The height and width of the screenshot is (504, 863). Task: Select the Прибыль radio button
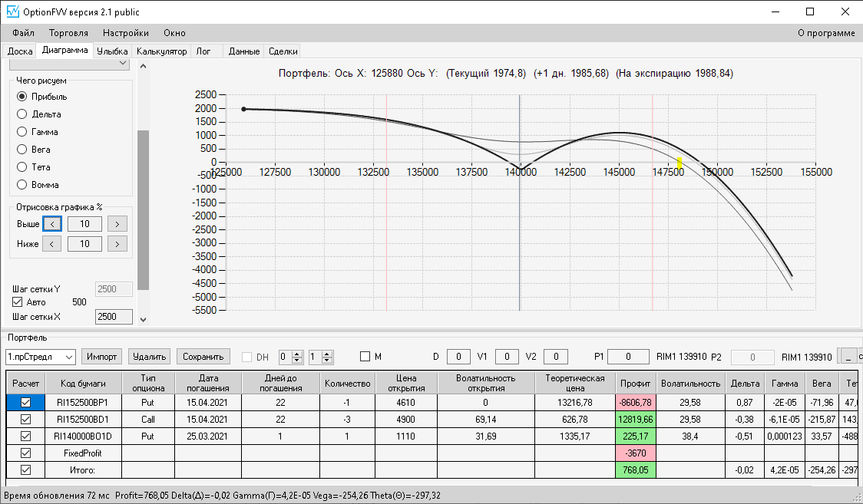tap(22, 96)
